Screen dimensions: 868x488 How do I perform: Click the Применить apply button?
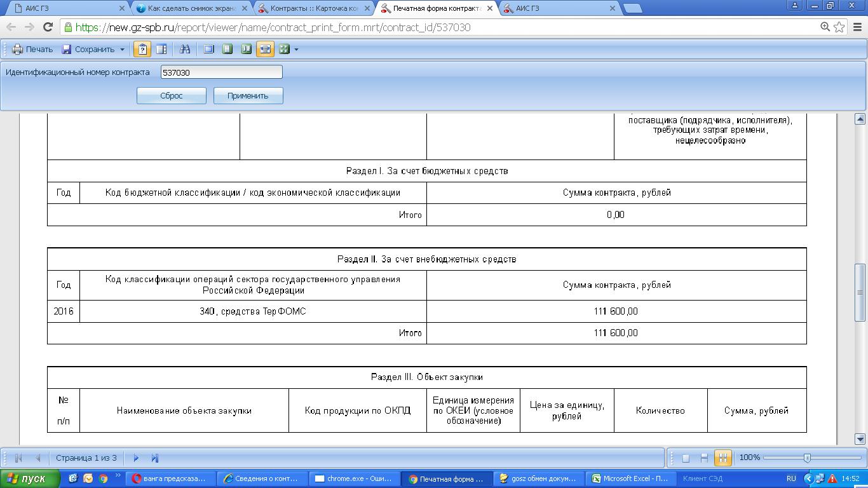click(x=248, y=95)
